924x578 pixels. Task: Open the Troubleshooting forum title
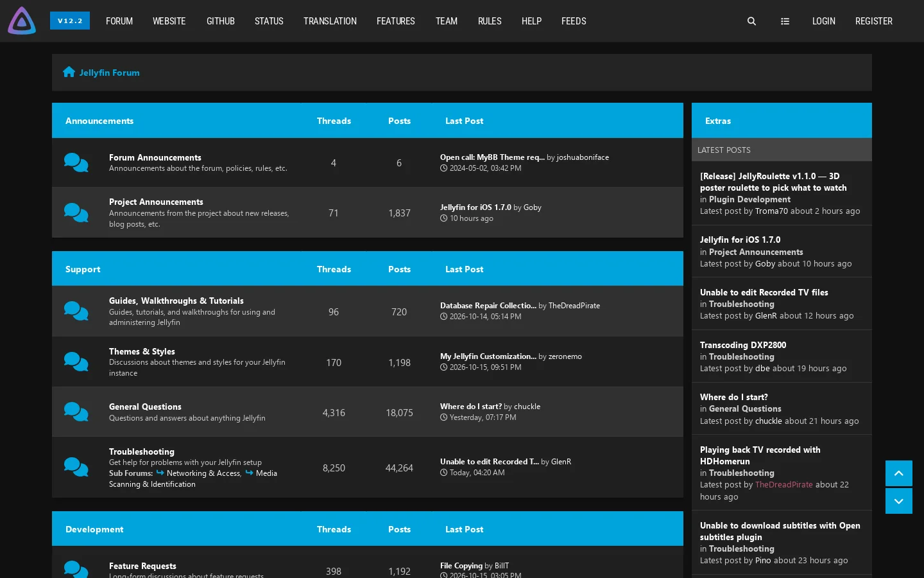click(x=142, y=451)
